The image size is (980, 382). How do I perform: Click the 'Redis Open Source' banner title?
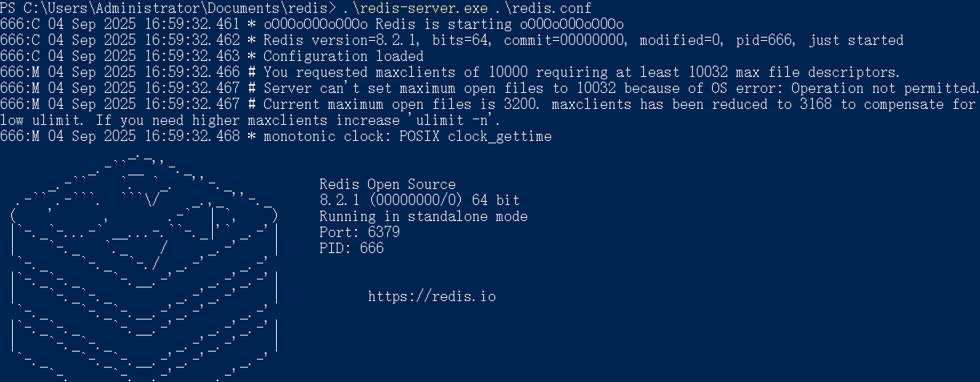click(387, 184)
